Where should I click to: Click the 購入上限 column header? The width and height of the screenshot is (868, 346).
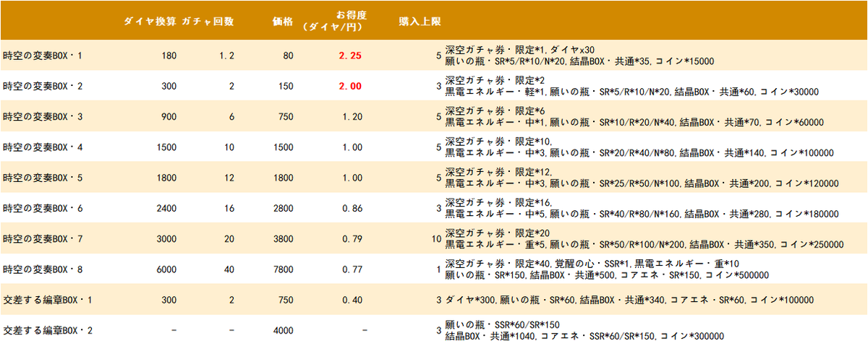(420, 21)
